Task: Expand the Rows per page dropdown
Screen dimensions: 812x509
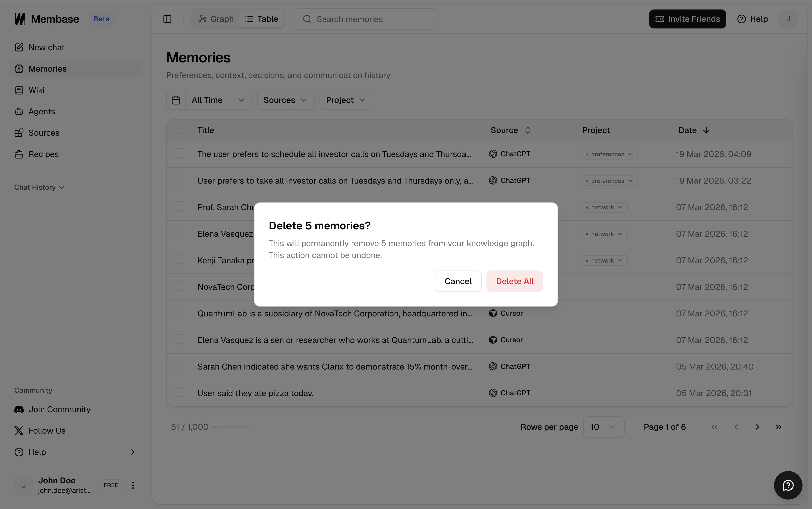Action: (x=604, y=426)
